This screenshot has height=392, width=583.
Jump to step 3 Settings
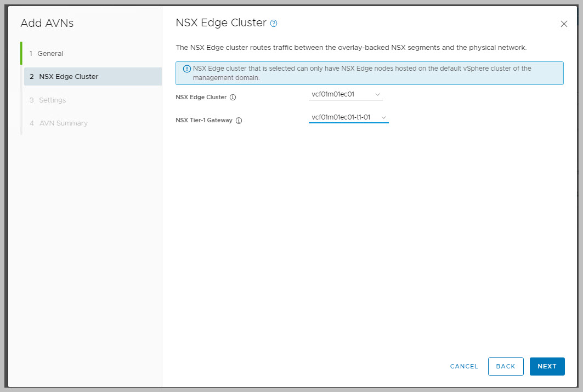coord(52,100)
